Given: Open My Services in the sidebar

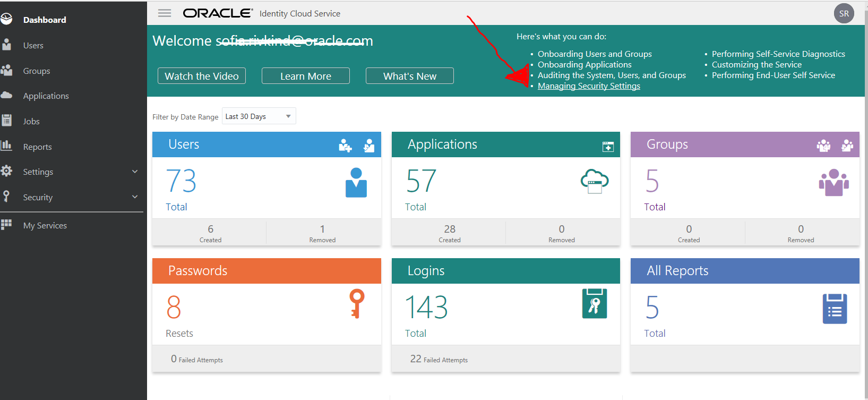Looking at the screenshot, I should [x=45, y=226].
